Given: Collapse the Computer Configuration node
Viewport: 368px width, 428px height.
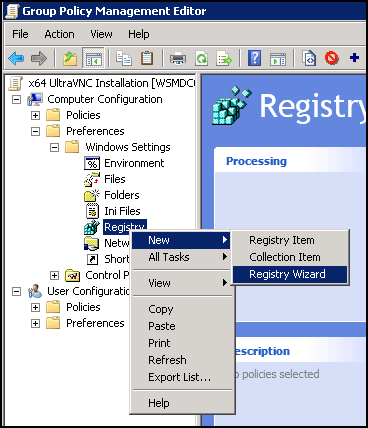Looking at the screenshot, I should pos(16,99).
